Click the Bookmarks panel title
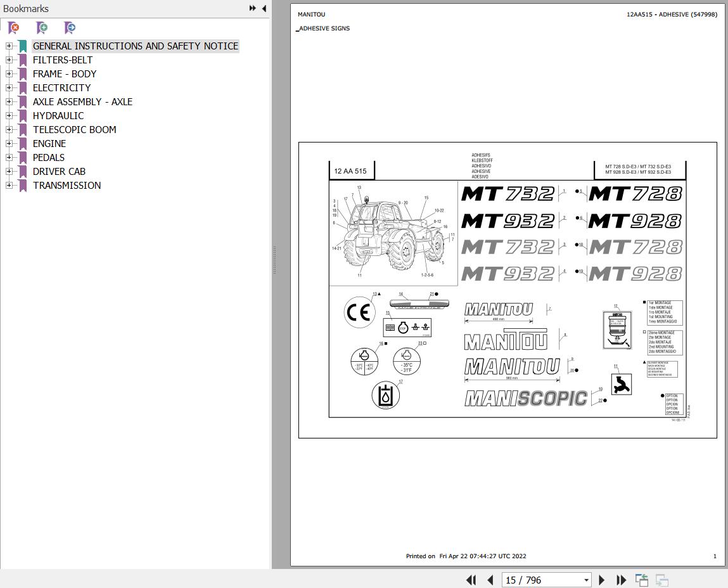This screenshot has width=728, height=588. 26,8
